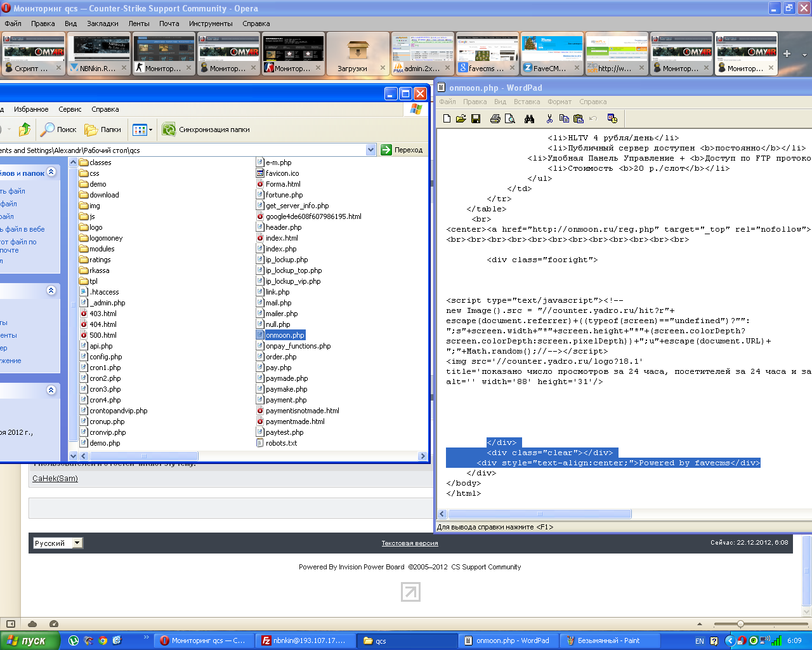Select the .htaccess file in Explorer

[100, 292]
